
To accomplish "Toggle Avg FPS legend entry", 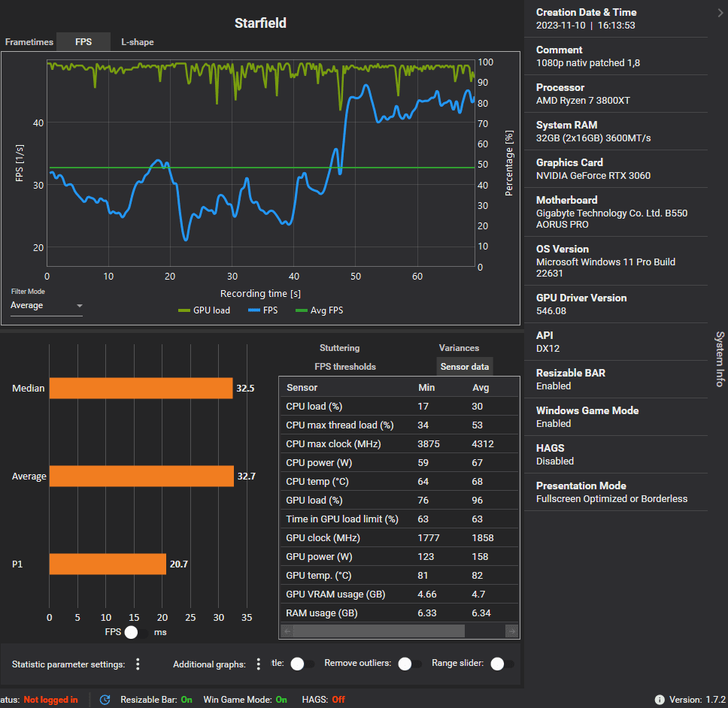I will point(320,310).
